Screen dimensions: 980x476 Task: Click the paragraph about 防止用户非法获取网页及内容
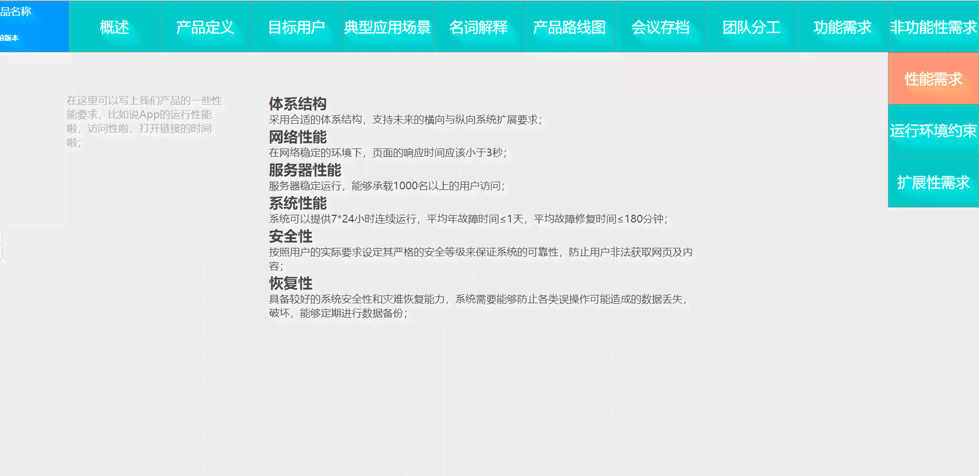481,259
